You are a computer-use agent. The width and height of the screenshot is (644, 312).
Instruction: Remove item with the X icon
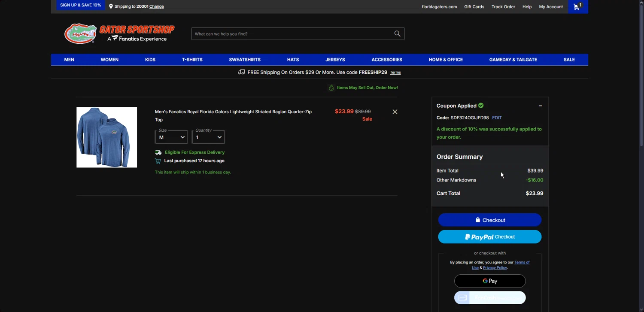click(395, 112)
